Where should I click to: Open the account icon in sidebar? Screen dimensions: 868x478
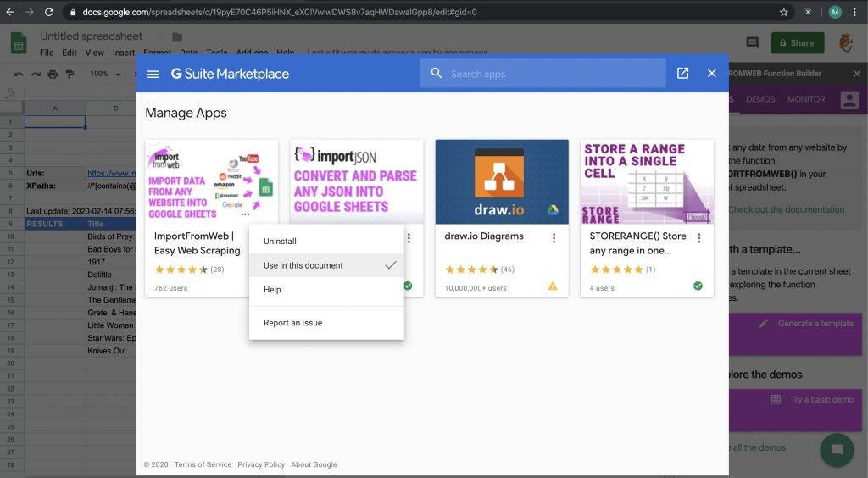pos(849,100)
